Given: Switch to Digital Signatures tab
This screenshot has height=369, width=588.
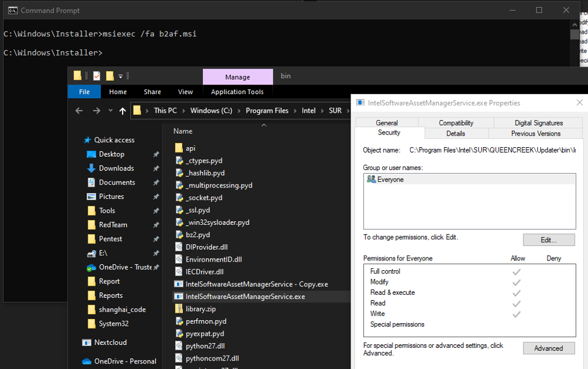Looking at the screenshot, I should [x=538, y=122].
